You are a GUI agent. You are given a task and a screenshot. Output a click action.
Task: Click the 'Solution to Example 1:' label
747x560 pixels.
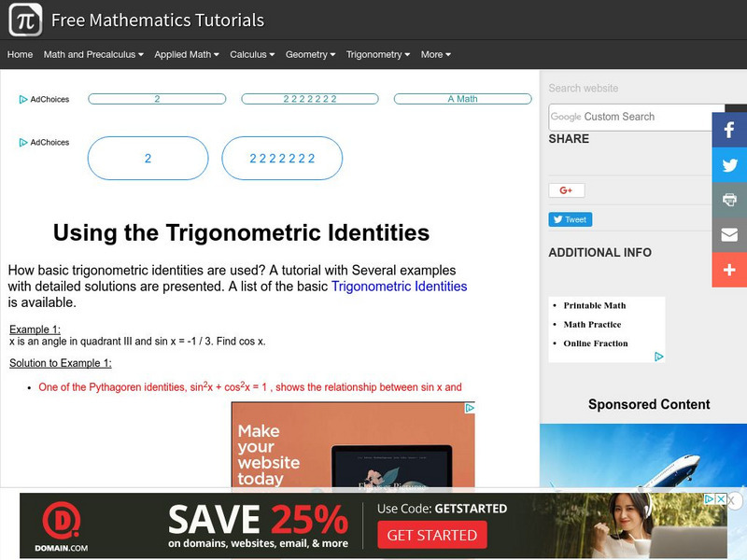point(61,363)
